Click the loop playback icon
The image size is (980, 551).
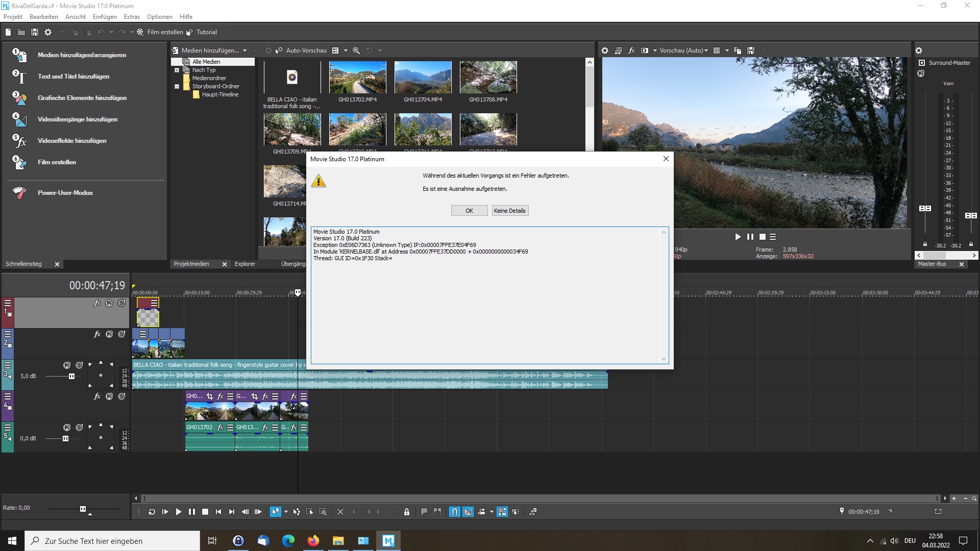[x=152, y=512]
